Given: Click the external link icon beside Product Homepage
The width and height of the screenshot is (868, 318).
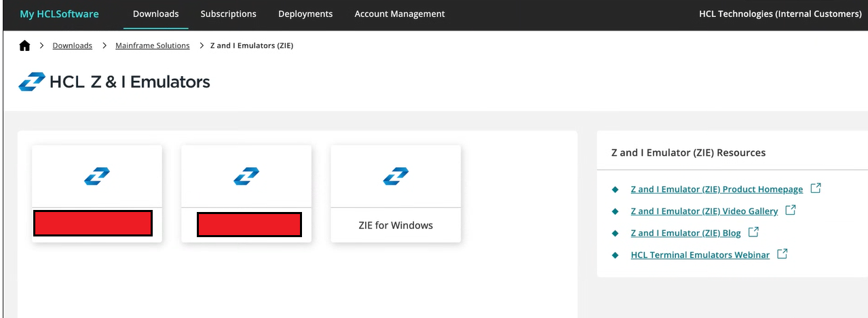Looking at the screenshot, I should (x=816, y=189).
